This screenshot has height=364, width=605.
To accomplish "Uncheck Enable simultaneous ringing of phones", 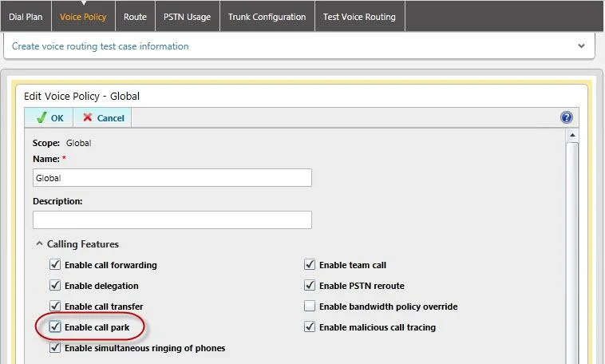I will click(x=55, y=347).
